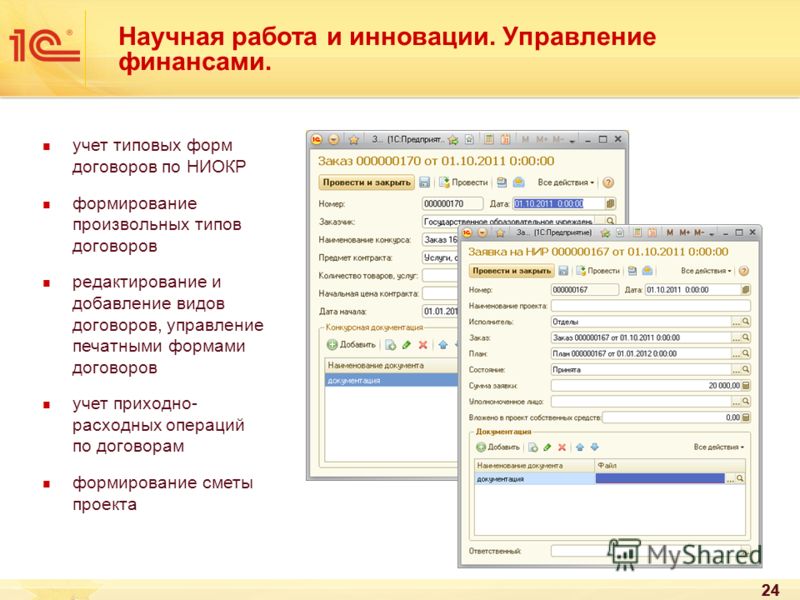
Task: Click the highlighted Файл cell
Action: coord(660,479)
